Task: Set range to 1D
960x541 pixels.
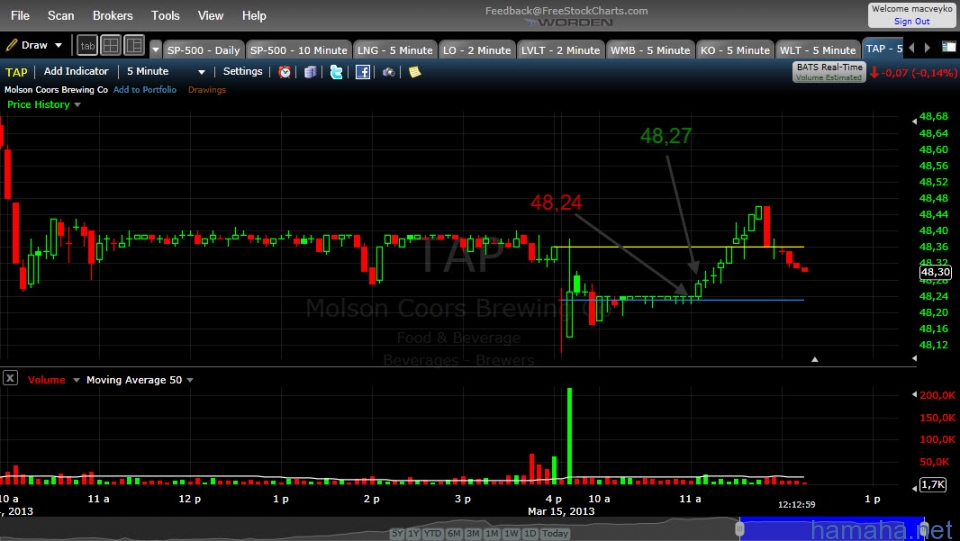Action: coord(530,534)
